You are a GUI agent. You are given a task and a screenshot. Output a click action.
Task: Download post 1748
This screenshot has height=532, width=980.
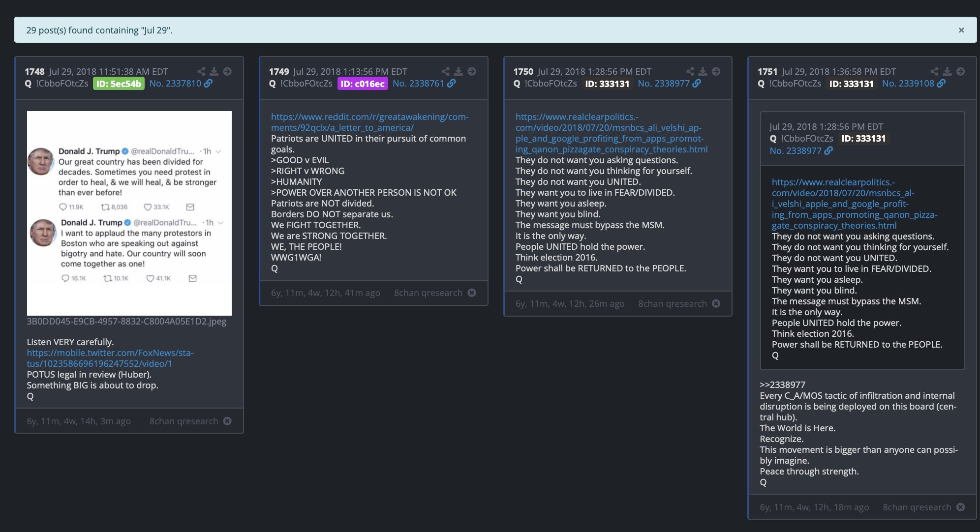(214, 71)
